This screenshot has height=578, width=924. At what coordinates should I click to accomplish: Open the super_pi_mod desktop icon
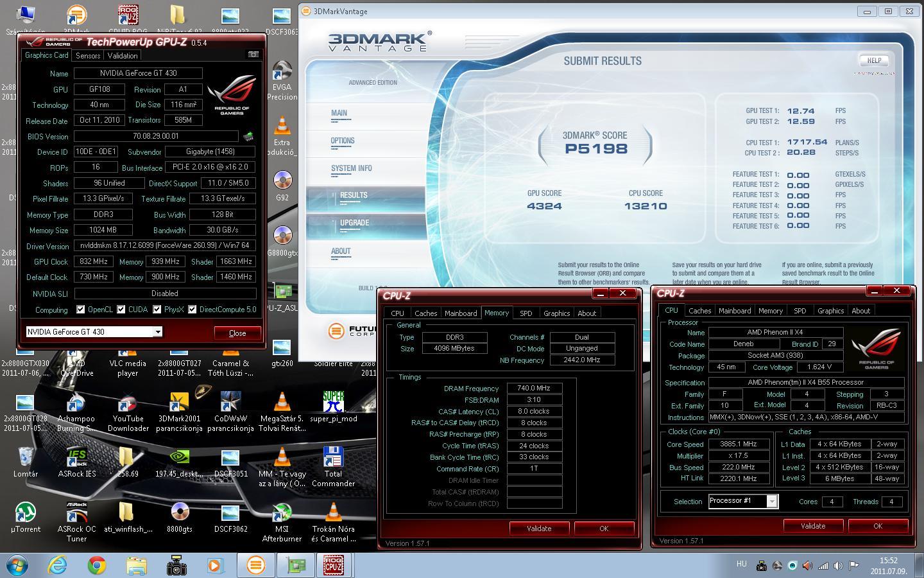[333, 407]
